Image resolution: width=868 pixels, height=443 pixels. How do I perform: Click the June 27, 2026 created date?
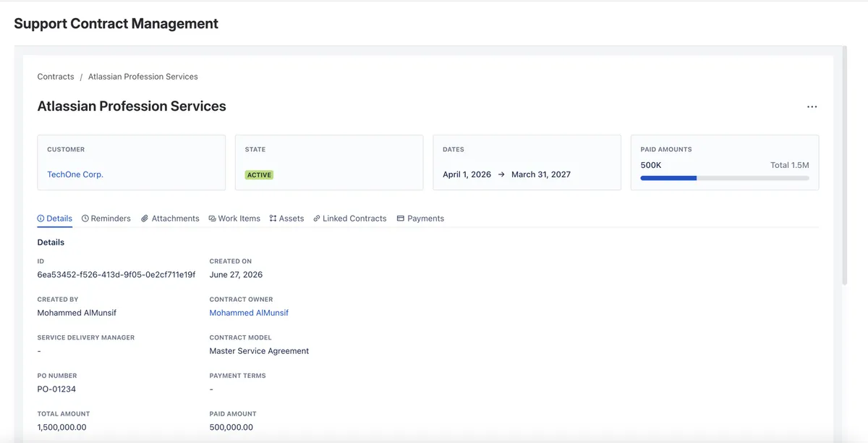click(x=236, y=274)
